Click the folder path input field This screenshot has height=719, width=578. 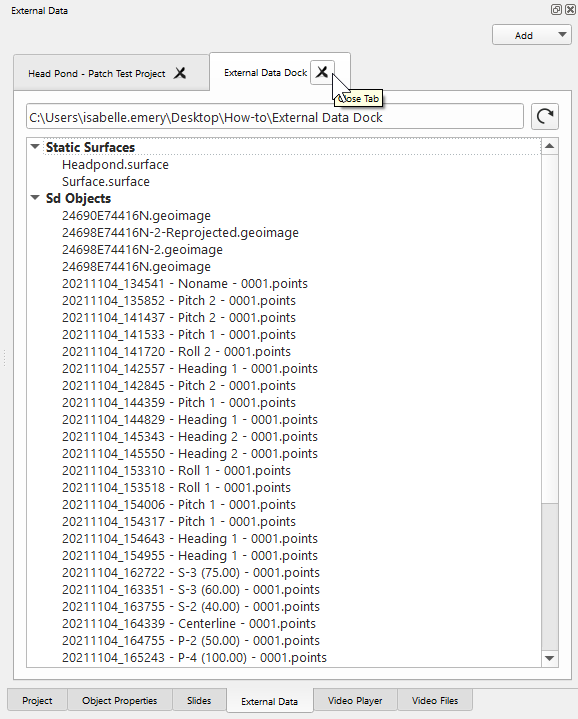275,116
